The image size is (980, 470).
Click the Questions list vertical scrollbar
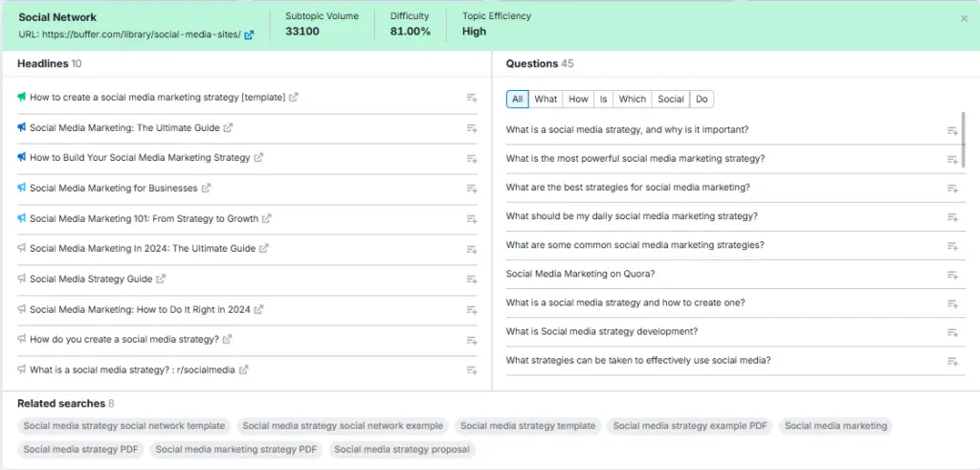click(964, 140)
